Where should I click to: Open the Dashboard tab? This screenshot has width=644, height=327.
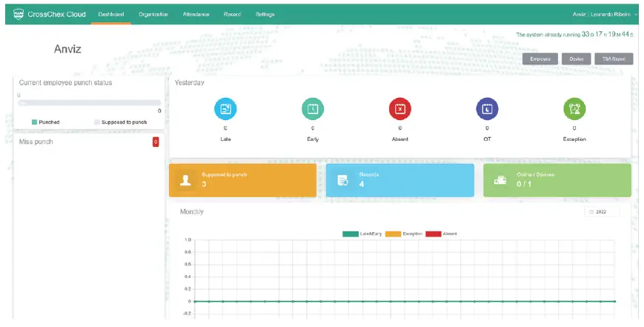point(111,14)
